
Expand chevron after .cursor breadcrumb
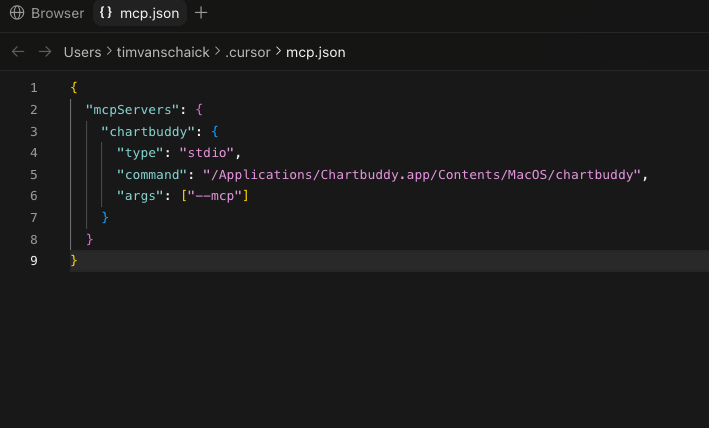[278, 52]
